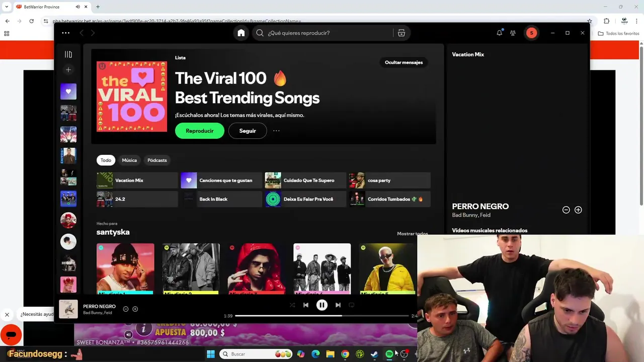The image size is (644, 362).
Task: Open more options for Viral 100 playlist
Action: click(276, 131)
